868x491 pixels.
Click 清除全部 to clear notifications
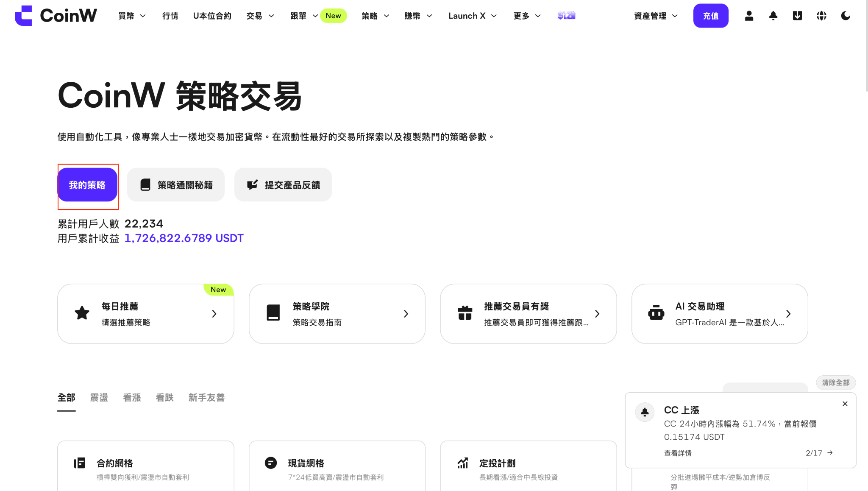click(x=836, y=382)
